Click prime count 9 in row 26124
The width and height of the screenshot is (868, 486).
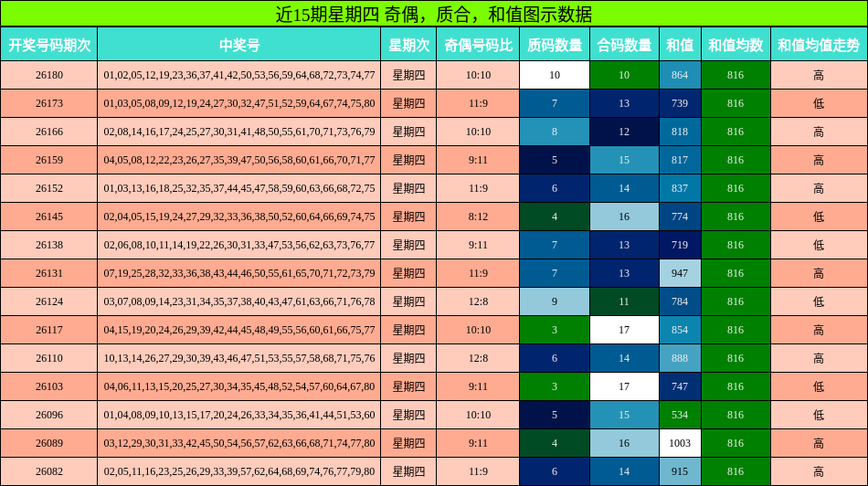[x=554, y=301]
